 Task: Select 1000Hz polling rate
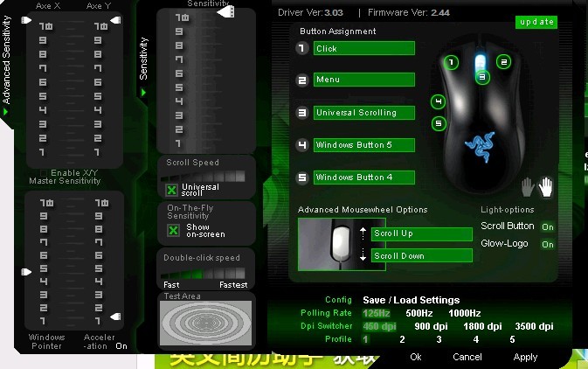coord(464,313)
